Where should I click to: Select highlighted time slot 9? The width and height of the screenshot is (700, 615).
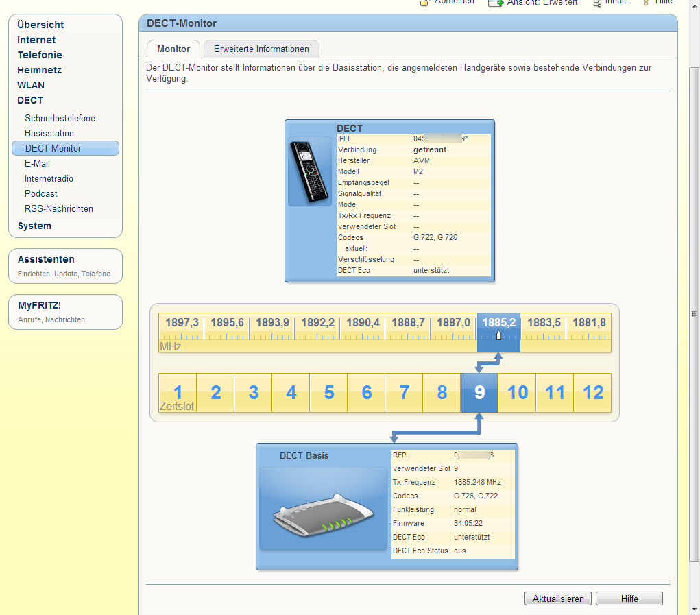pyautogui.click(x=479, y=393)
